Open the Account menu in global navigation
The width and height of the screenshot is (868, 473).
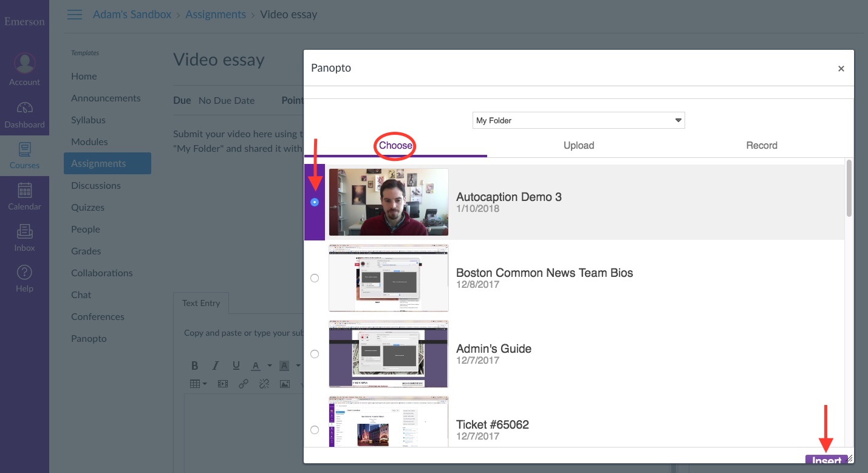click(24, 70)
